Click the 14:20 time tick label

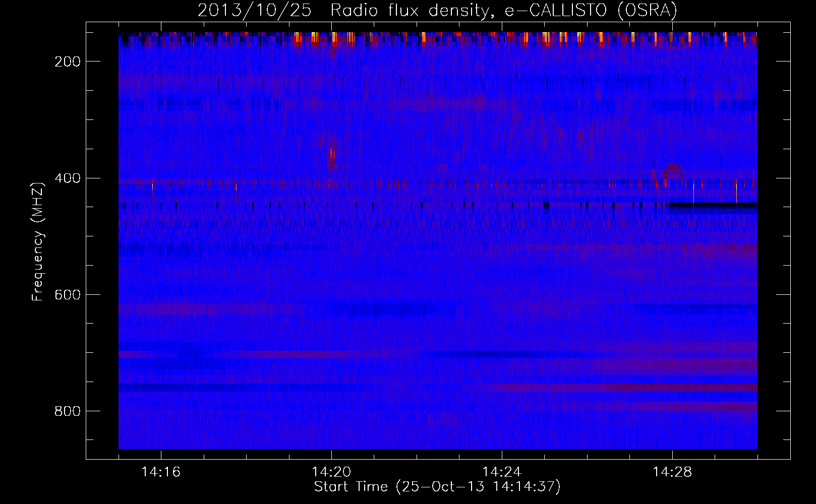point(331,472)
